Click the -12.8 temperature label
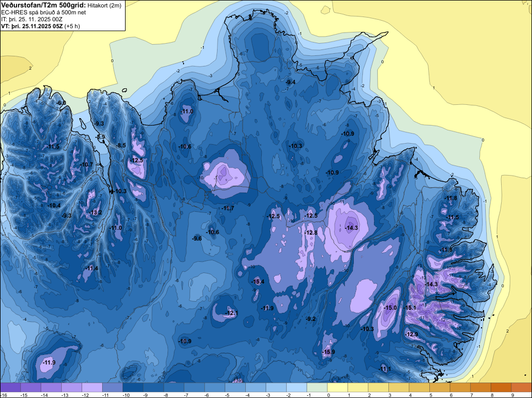The height and width of the screenshot is (398, 532). coord(311,233)
